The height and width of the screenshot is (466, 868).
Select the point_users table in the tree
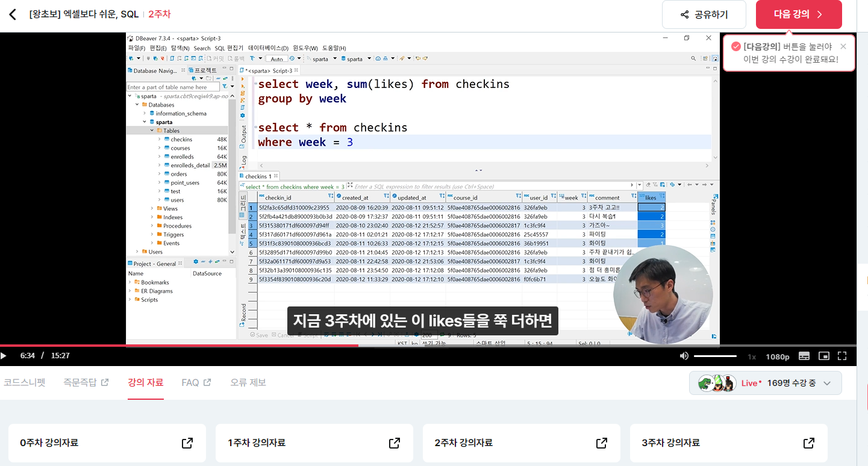pos(185,182)
